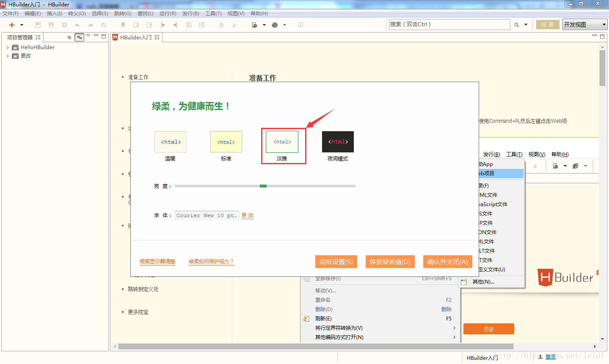This screenshot has height=364, width=609.
Task: Maximize the editor area panel
Action: tap(602, 36)
